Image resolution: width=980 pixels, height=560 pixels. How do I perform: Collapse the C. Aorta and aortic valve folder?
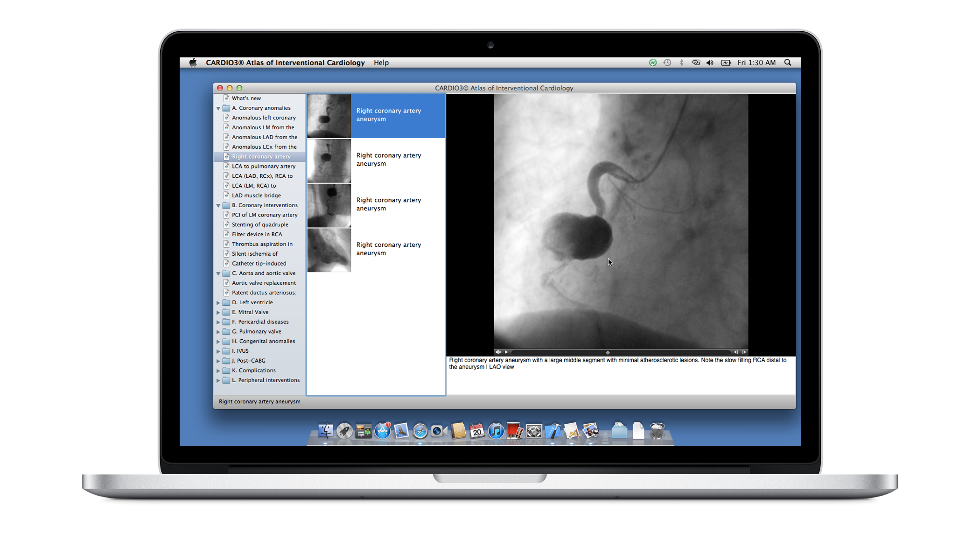218,273
